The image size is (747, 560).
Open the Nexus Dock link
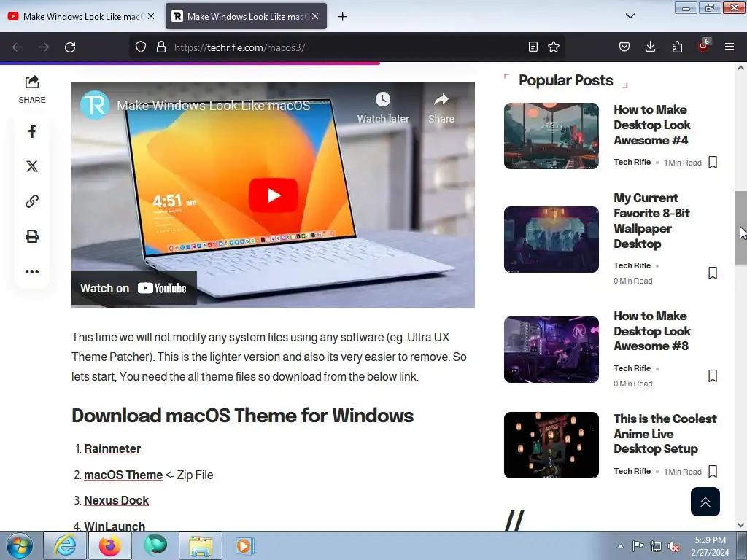pos(116,500)
